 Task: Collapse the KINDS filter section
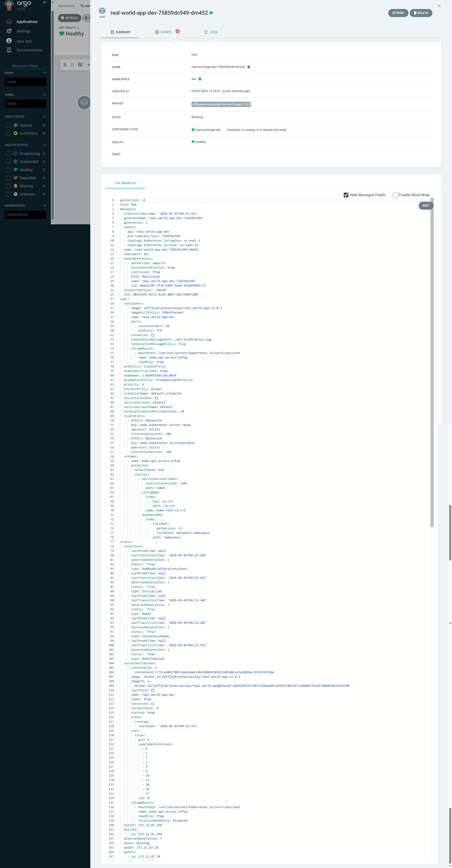[44, 94]
